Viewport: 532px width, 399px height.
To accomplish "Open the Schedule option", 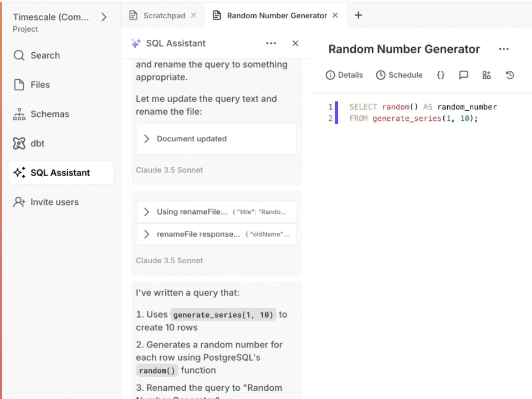I will point(400,75).
